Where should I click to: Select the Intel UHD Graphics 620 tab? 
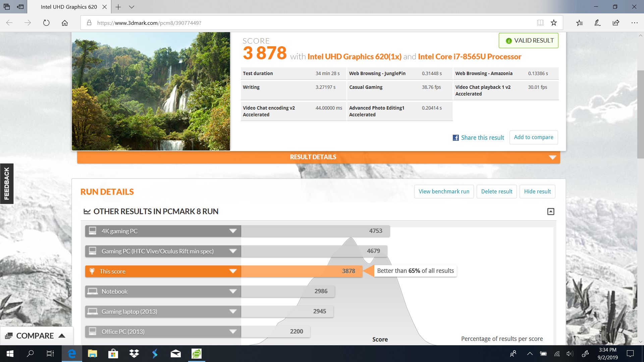(x=69, y=7)
